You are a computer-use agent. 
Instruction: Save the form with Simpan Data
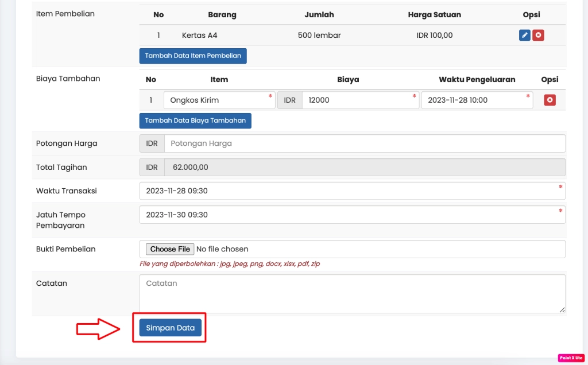click(171, 328)
